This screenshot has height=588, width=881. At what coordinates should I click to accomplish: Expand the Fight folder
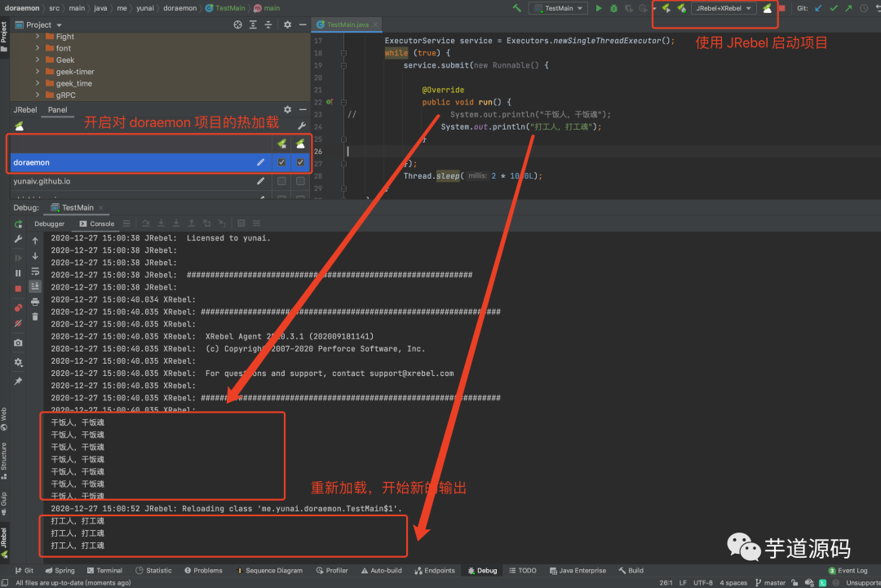click(38, 37)
